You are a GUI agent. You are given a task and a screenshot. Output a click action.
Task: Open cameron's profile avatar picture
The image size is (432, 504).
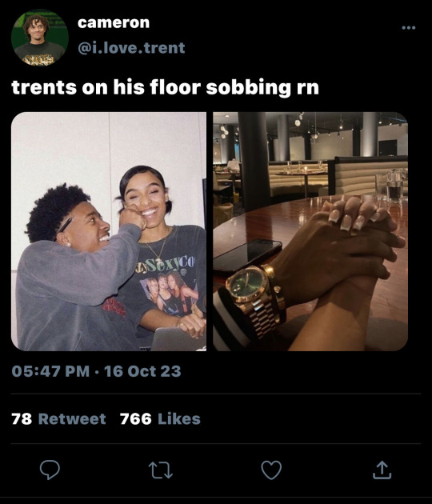40,38
